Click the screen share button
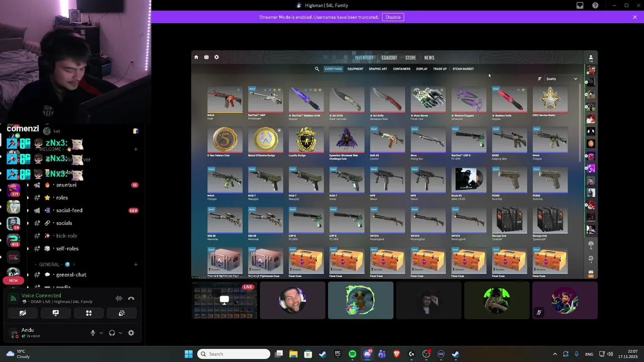Image resolution: width=644 pixels, height=362 pixels. click(56, 313)
